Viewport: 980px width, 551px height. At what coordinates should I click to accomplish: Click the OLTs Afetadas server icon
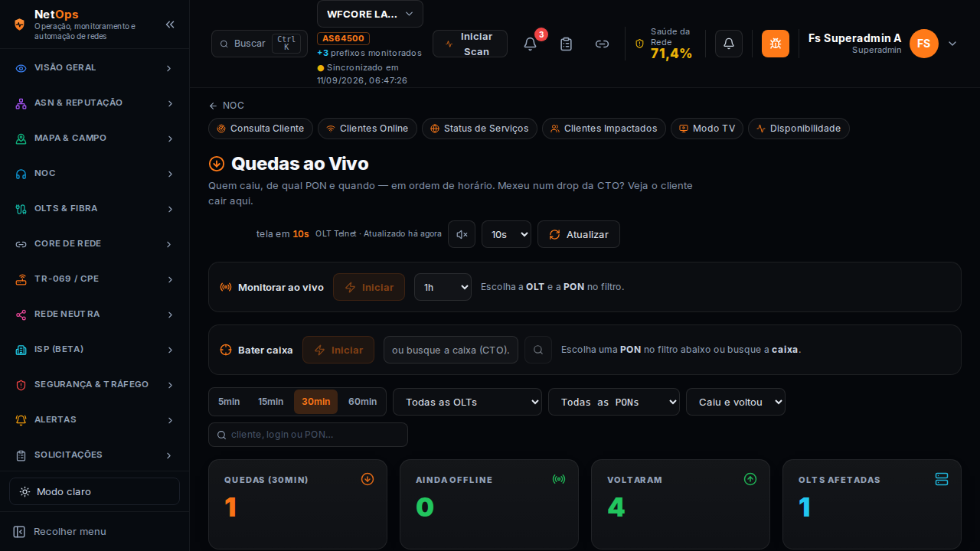coord(942,479)
